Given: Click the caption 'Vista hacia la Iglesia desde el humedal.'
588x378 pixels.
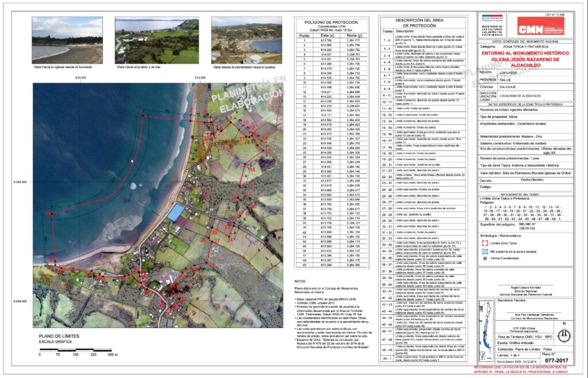Looking at the screenshot, I should (63, 67).
